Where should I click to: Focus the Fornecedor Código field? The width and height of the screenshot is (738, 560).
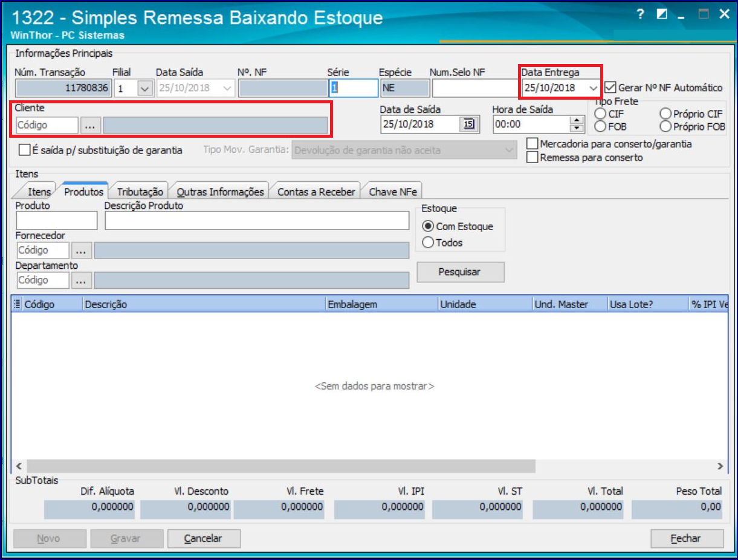point(42,250)
